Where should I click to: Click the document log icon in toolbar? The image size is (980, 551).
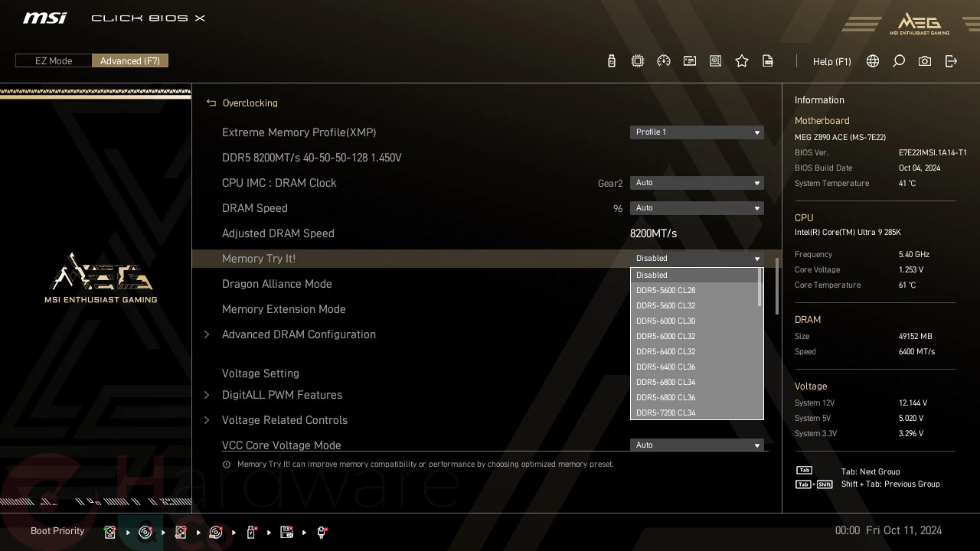click(x=768, y=61)
